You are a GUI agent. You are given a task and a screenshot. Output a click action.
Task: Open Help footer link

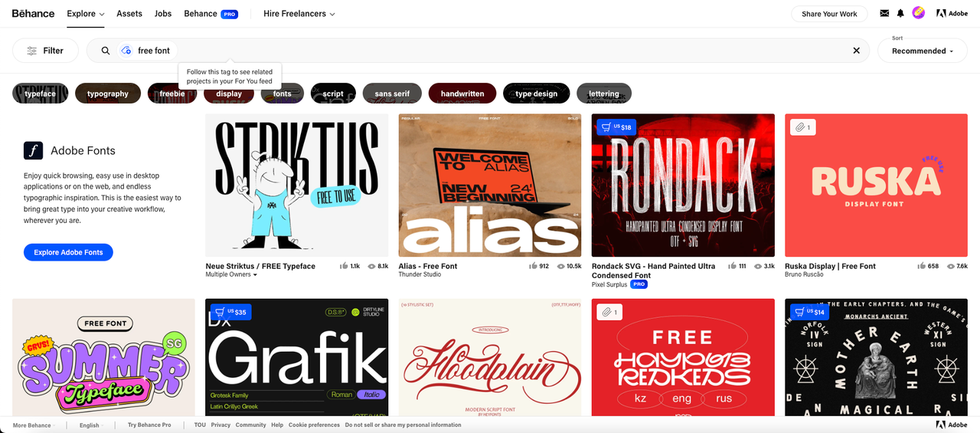pos(277,425)
